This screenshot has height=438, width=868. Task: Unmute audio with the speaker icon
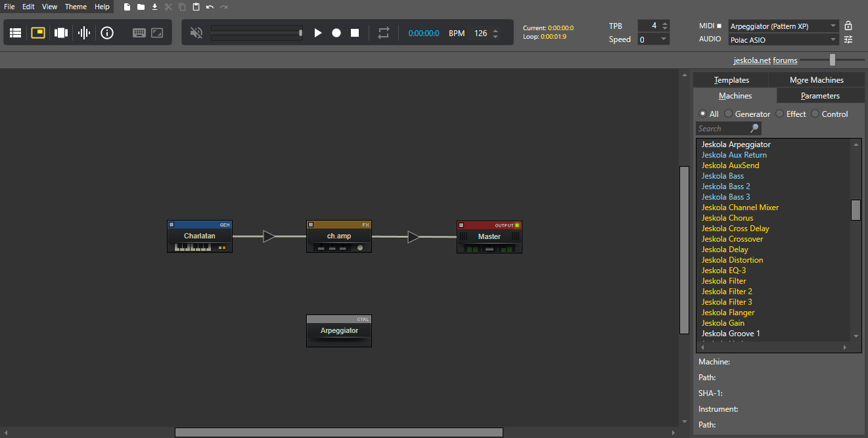click(196, 33)
